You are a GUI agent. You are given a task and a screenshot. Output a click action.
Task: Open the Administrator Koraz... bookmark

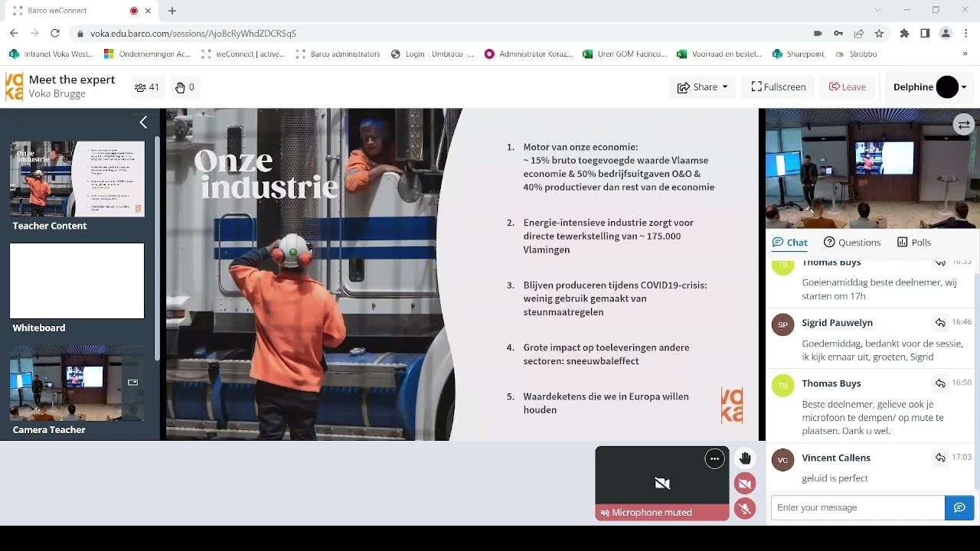[529, 54]
